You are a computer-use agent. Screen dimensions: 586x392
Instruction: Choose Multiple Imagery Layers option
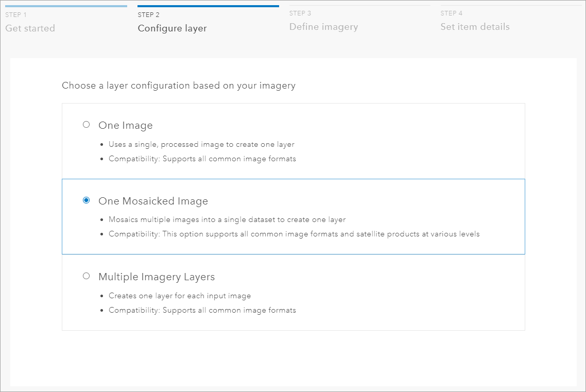86,276
